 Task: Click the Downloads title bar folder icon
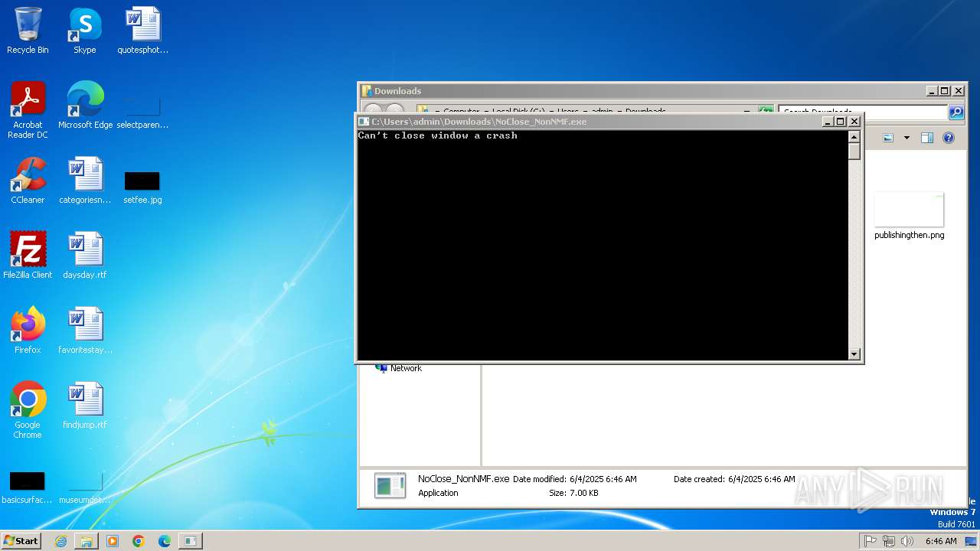point(367,91)
